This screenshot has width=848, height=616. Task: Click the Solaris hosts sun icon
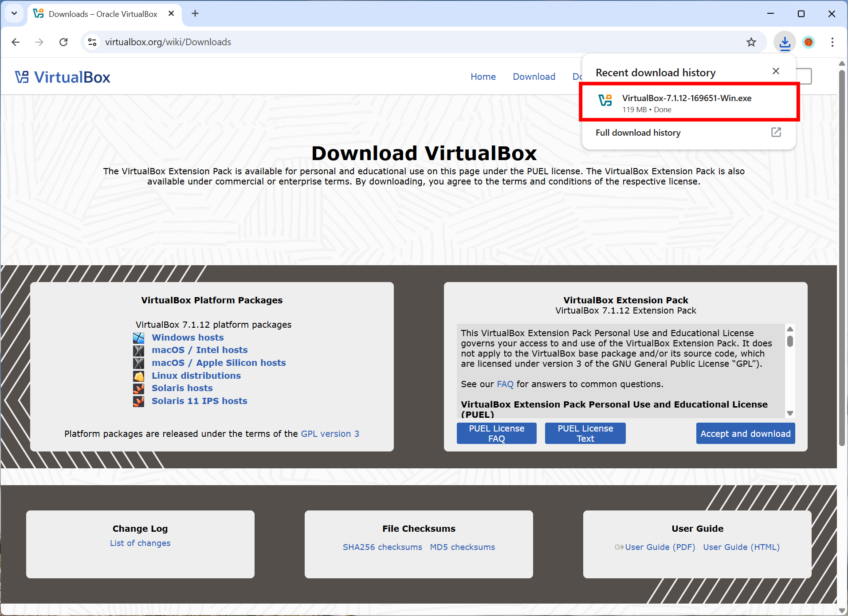click(x=138, y=388)
